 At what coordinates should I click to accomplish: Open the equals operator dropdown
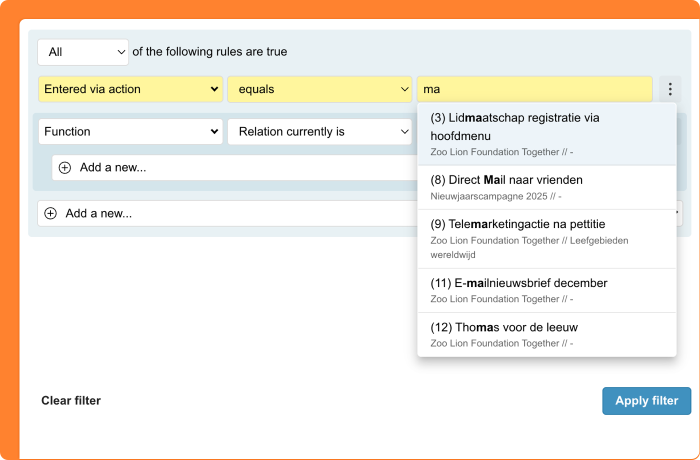click(x=319, y=89)
